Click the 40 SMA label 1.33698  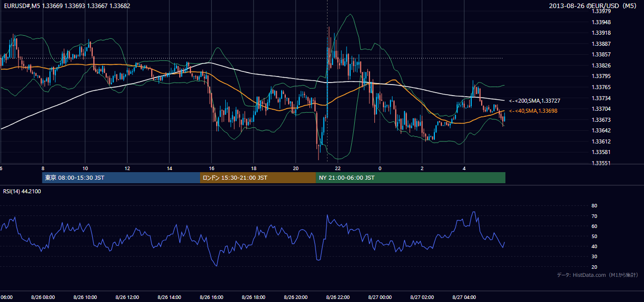coord(533,111)
